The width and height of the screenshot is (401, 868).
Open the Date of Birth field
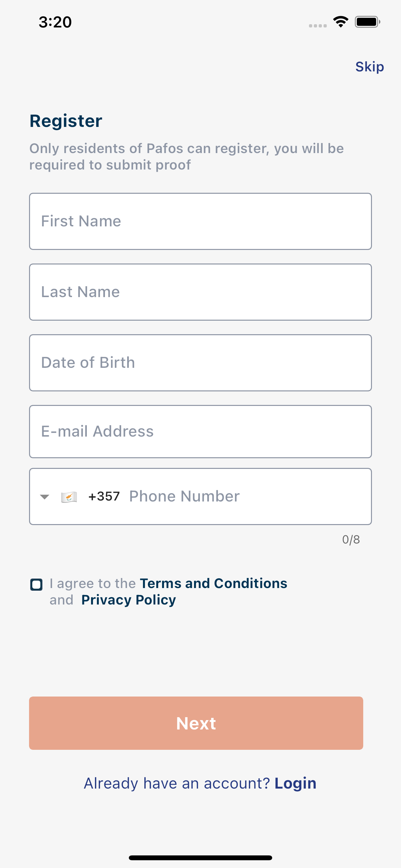coord(200,363)
